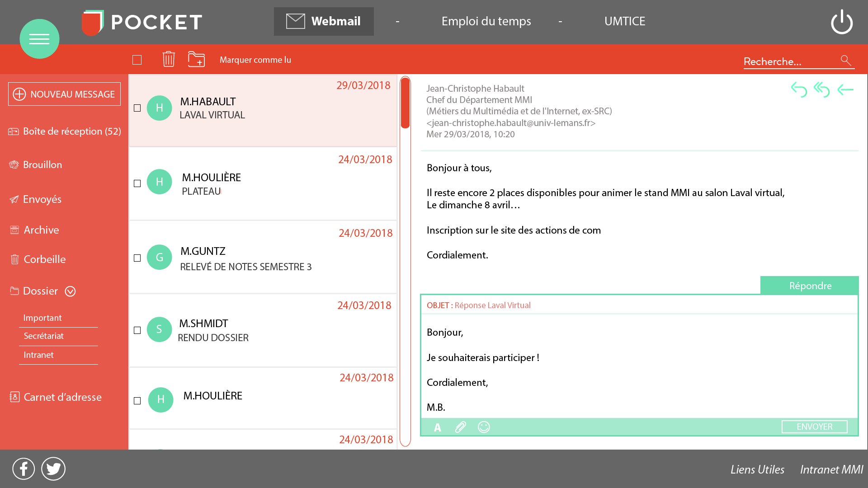Check the last M.HOULIÈRE message box

tap(137, 401)
